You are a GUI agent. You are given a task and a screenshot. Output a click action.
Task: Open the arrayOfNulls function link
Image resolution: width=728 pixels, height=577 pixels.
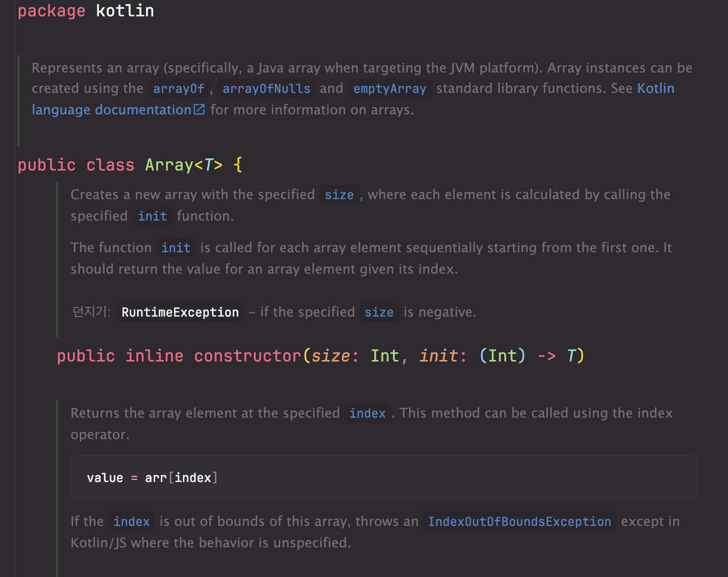tap(266, 89)
